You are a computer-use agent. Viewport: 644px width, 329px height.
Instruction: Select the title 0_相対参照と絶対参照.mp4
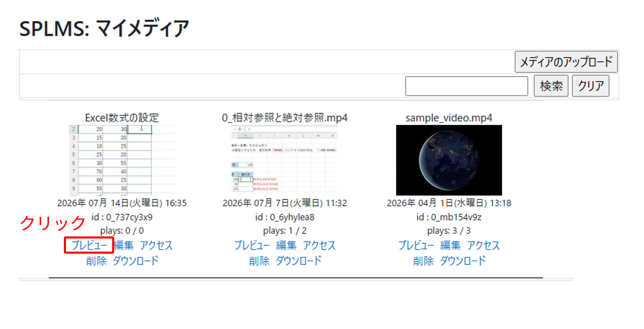(285, 118)
